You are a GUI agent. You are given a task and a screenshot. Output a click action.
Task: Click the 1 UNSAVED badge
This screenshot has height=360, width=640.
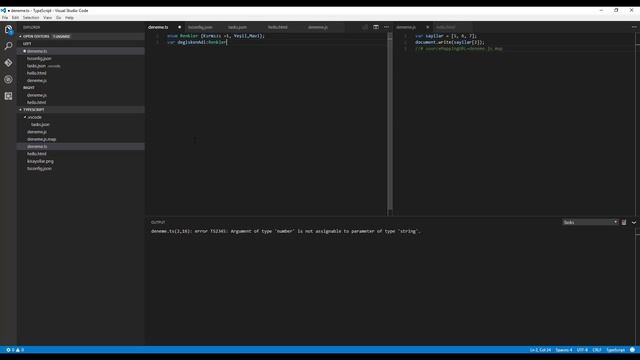61,36
